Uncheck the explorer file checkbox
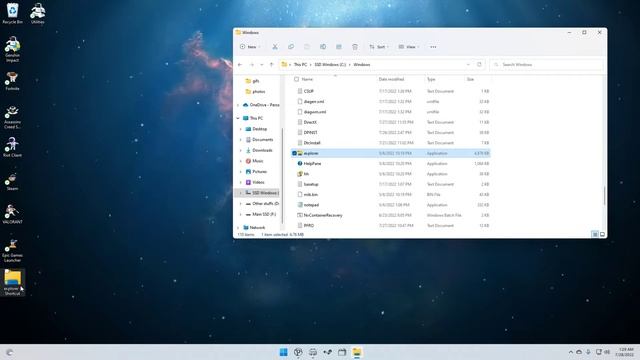 [x=294, y=153]
